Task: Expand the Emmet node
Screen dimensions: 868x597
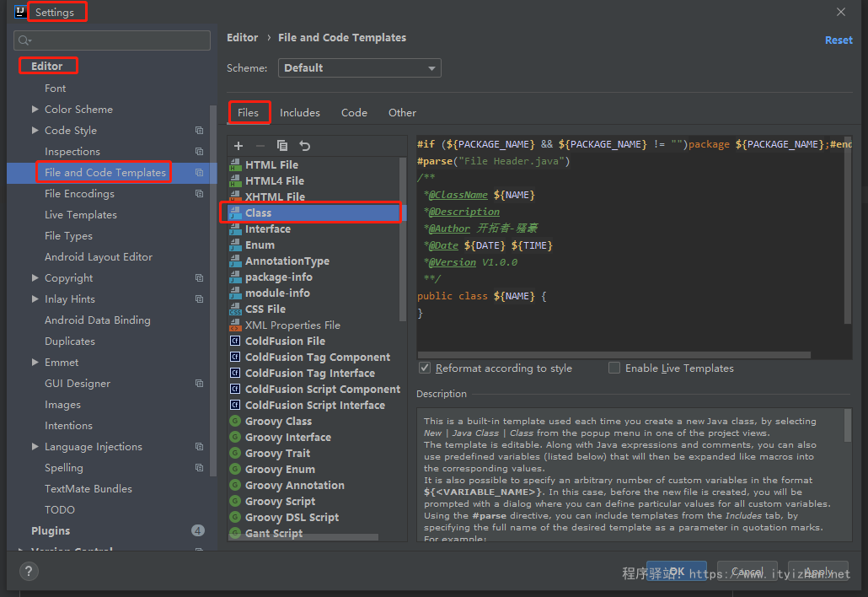Action: 35,363
